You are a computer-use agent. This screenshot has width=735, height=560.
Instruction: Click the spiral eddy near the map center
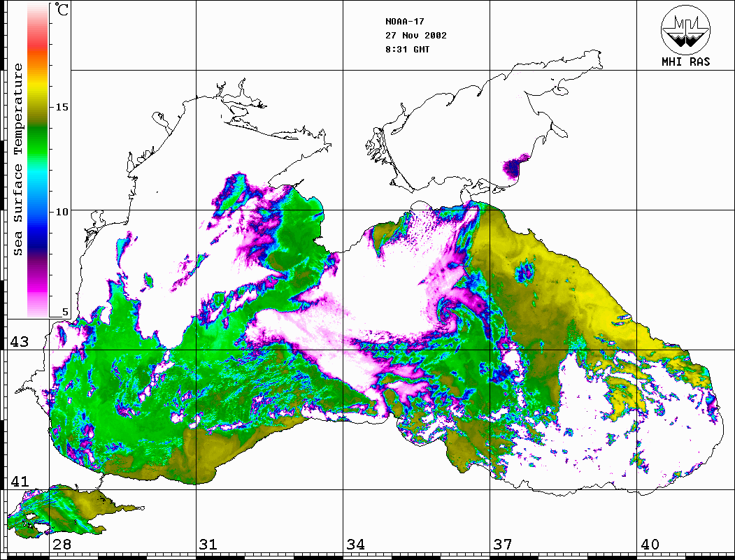pyautogui.click(x=448, y=313)
